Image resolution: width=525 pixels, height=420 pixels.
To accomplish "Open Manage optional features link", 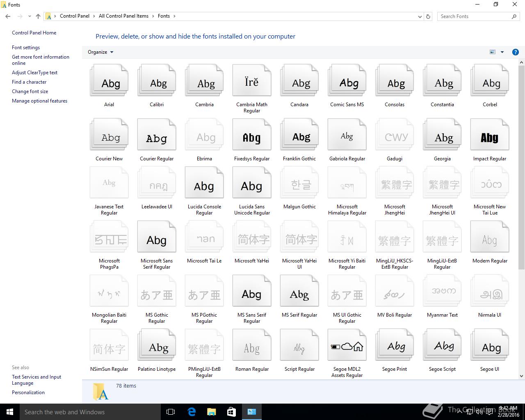I will pos(39,101).
